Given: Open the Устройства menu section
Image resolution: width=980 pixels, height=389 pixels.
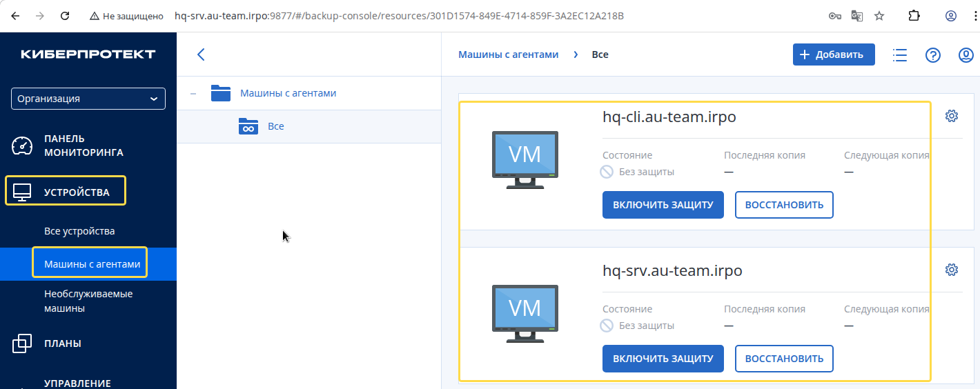Looking at the screenshot, I should [77, 192].
